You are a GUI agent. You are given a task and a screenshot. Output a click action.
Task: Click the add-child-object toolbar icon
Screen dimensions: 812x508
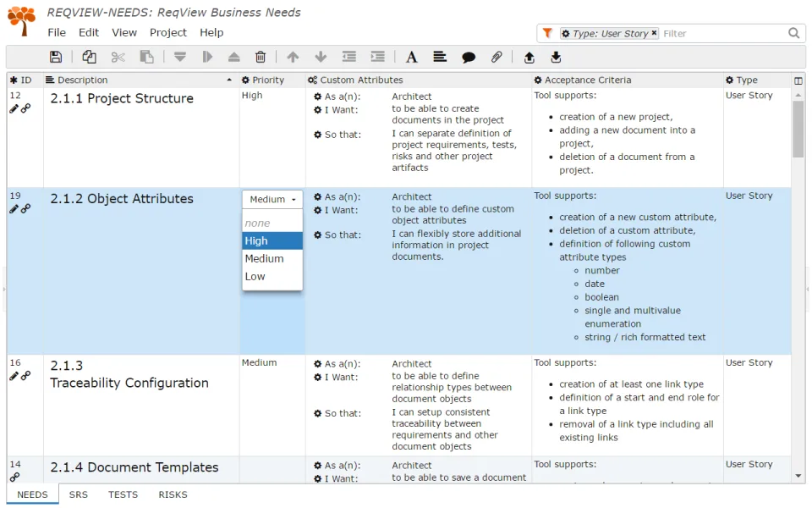pyautogui.click(x=207, y=57)
